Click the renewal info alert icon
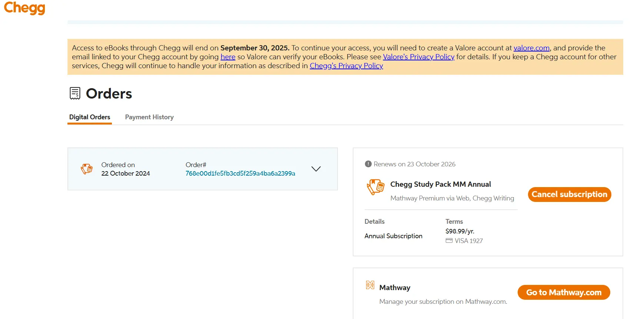The width and height of the screenshot is (644, 319). coord(368,164)
